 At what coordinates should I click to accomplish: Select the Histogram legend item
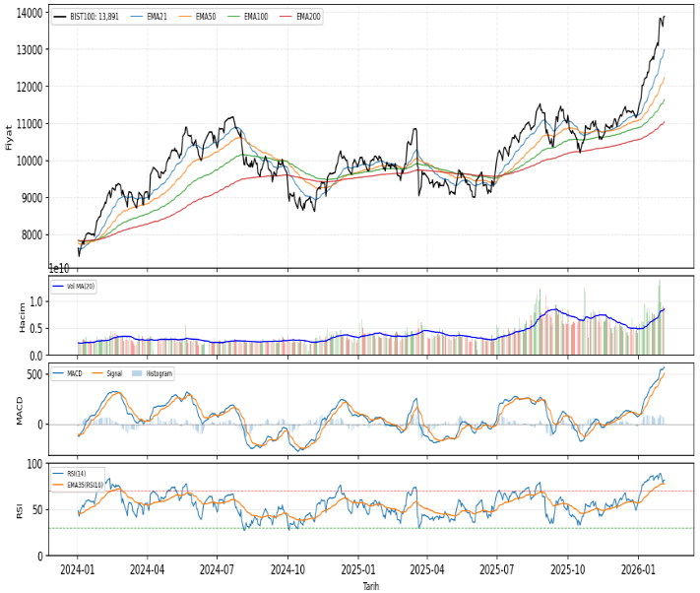pos(159,373)
